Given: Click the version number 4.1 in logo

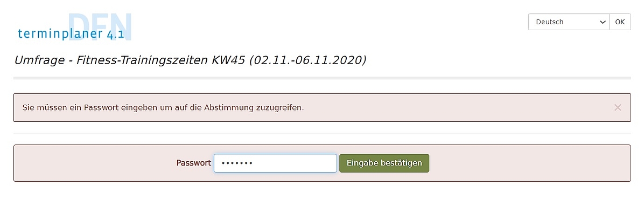Looking at the screenshot, I should 115,36.
